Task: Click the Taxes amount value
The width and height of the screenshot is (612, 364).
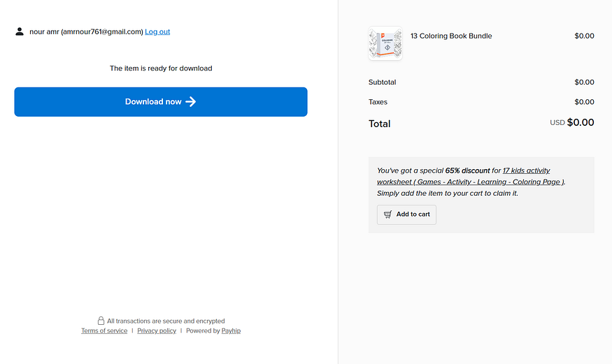Action: pyautogui.click(x=584, y=102)
